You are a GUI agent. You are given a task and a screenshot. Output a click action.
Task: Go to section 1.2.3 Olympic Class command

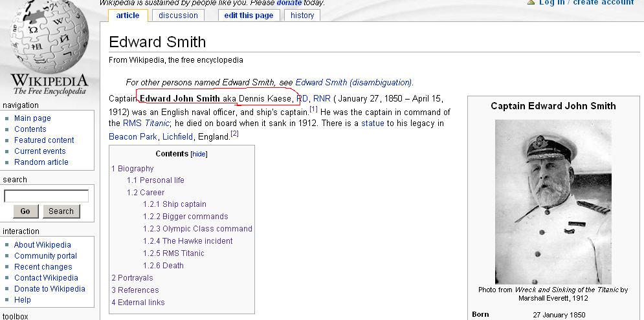197,229
